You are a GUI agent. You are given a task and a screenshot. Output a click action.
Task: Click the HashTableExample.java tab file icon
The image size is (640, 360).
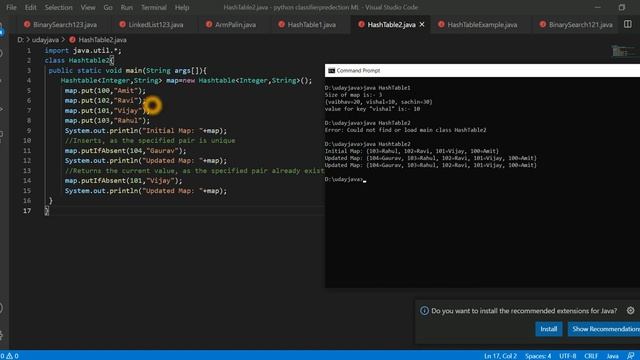click(x=441, y=24)
